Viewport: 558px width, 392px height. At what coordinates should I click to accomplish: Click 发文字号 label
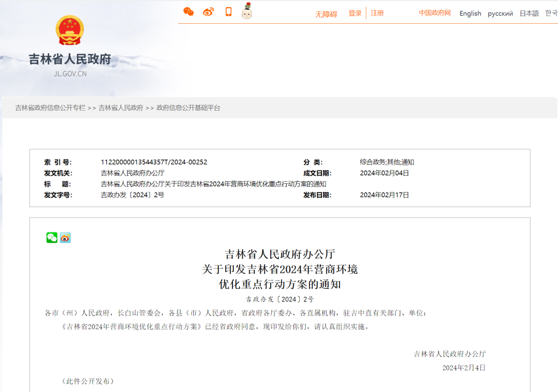click(x=58, y=195)
